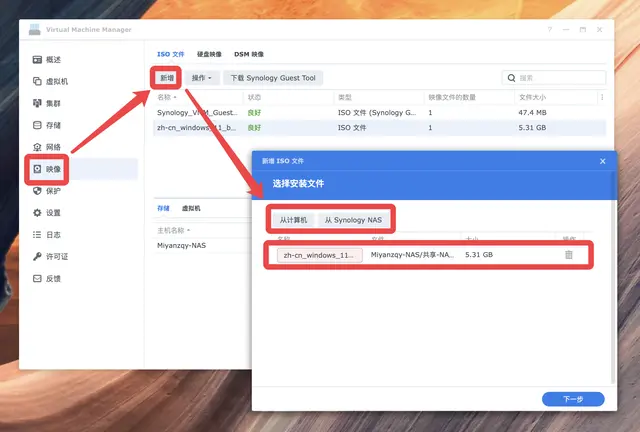Select the Synology_VMM_Guest row
The height and width of the screenshot is (432, 640).
click(380, 112)
